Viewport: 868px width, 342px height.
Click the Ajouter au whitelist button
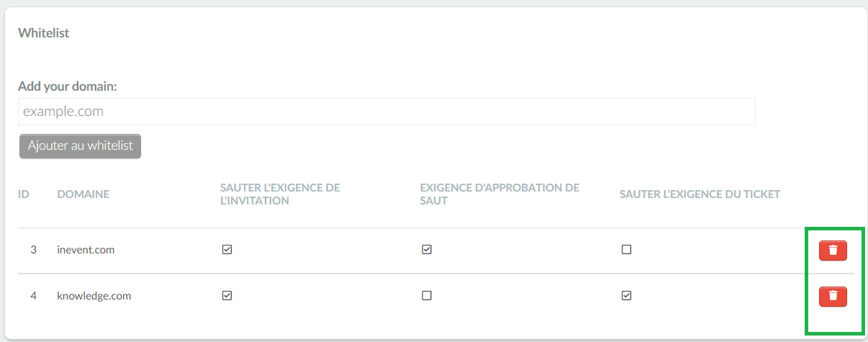coord(80,145)
